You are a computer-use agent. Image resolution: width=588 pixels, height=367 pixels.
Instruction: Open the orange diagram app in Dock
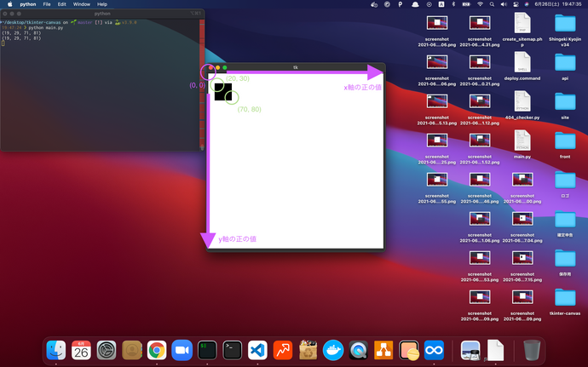[383, 350]
